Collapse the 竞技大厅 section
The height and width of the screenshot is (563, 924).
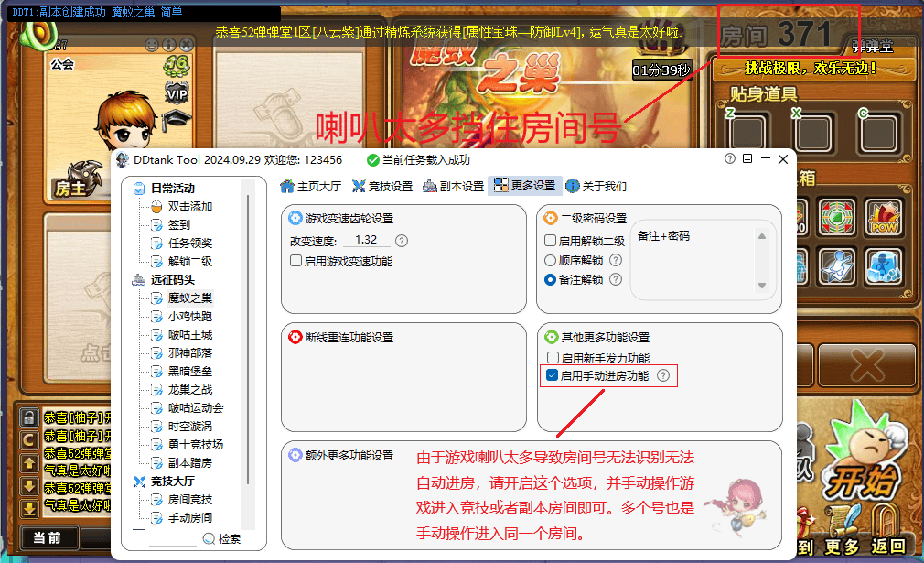[138, 480]
